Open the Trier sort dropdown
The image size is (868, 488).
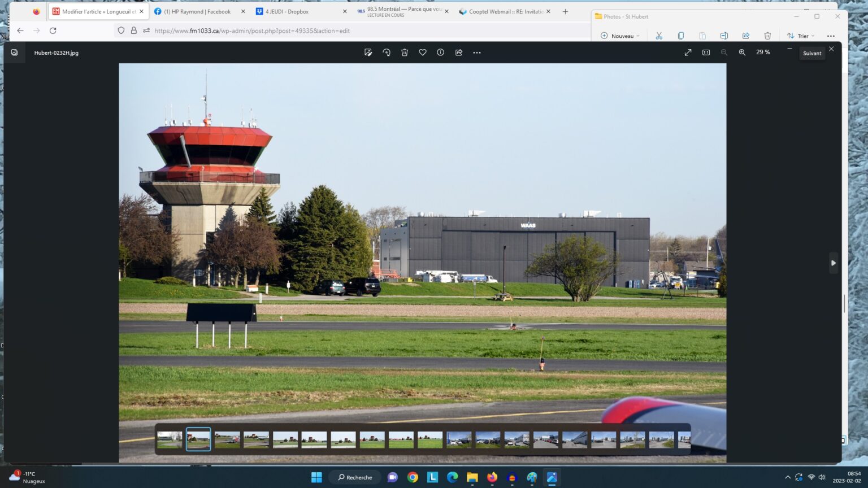(801, 36)
